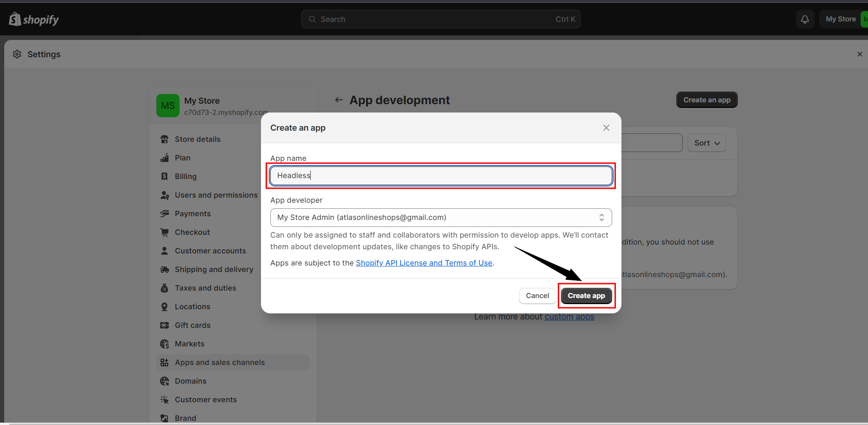Screen dimensions: 868x425
Task: Click the App name text field
Action: (x=441, y=176)
